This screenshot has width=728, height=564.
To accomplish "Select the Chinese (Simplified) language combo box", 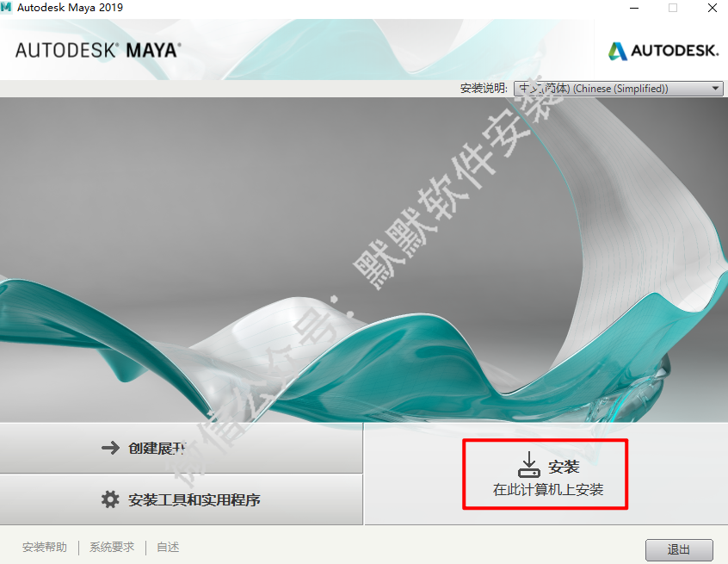I will point(618,89).
